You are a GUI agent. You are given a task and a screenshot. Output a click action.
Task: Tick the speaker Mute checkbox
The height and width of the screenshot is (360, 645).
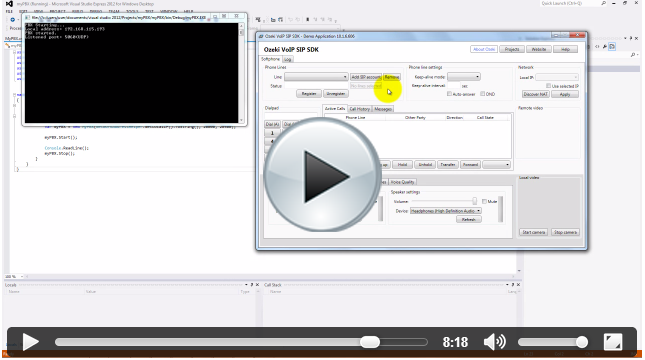tap(484, 202)
